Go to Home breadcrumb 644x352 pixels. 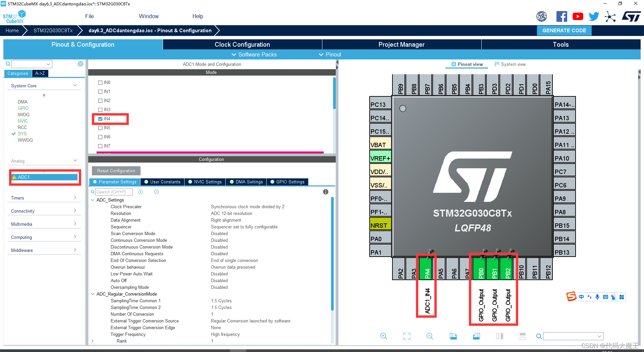coord(12,30)
